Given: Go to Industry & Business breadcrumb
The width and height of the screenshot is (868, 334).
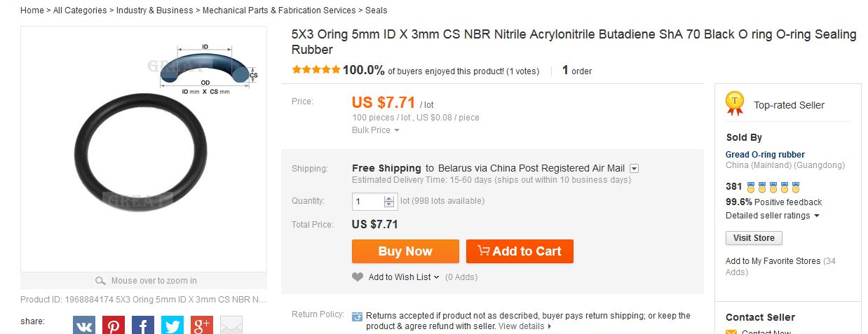Looking at the screenshot, I should [154, 11].
